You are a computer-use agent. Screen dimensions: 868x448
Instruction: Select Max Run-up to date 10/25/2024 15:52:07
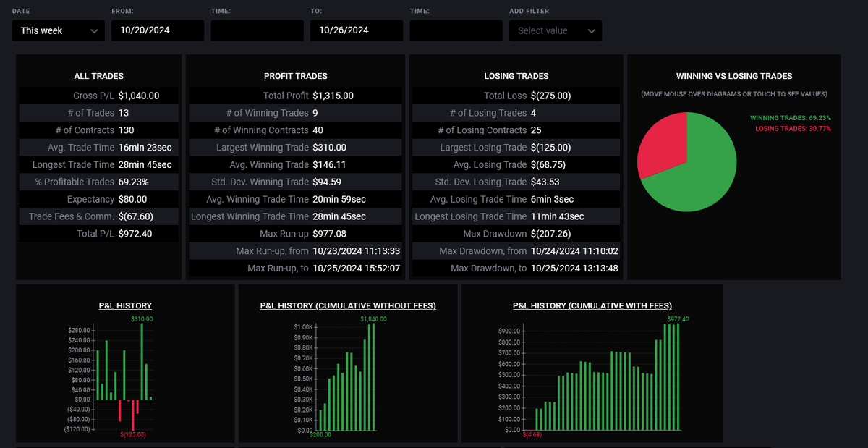[357, 269]
